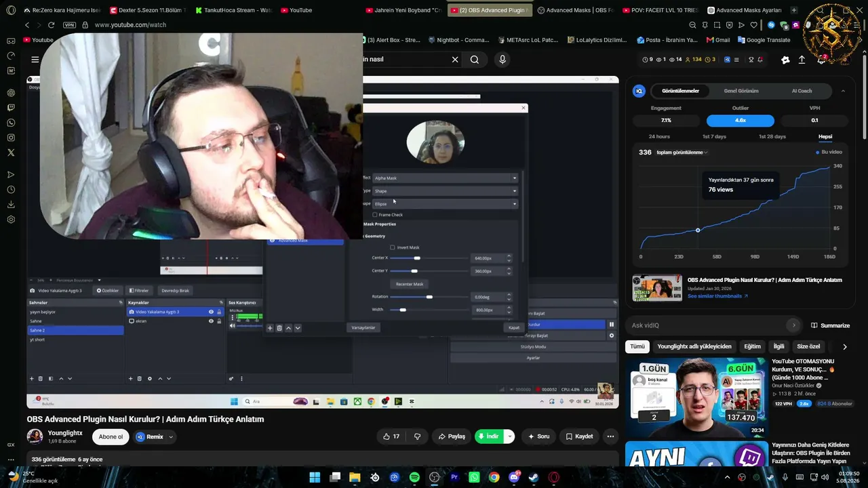Toggle visibility of Video Yakalama Aygıtı 3 source
Image resolution: width=868 pixels, height=488 pixels.
211,312
